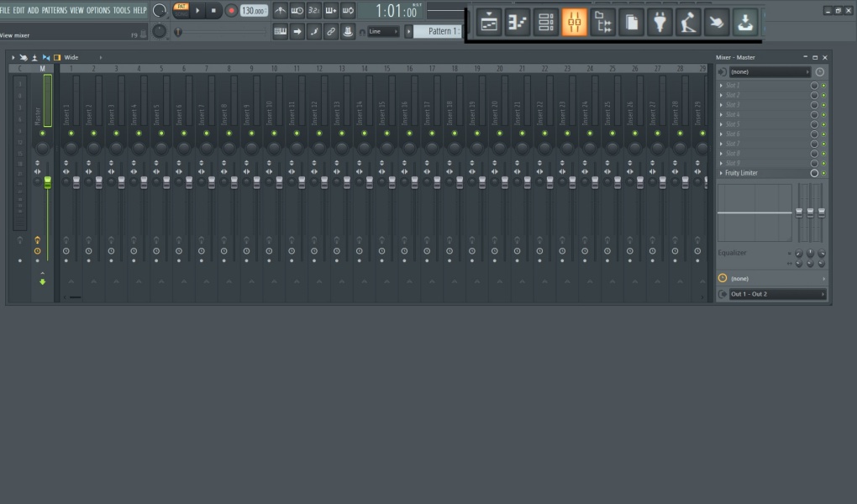
Task: Toggle the metronome icon
Action: click(281, 11)
